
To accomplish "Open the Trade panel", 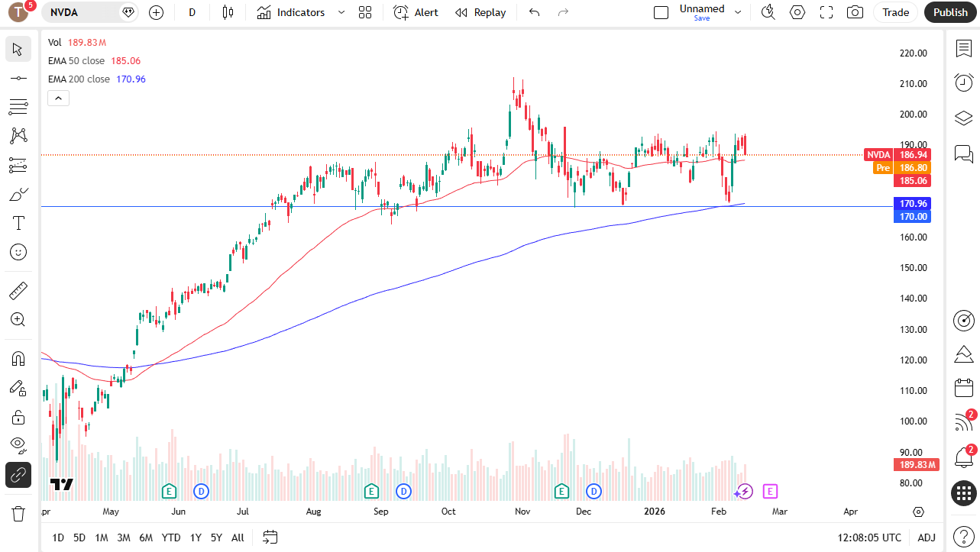I will [x=895, y=12].
